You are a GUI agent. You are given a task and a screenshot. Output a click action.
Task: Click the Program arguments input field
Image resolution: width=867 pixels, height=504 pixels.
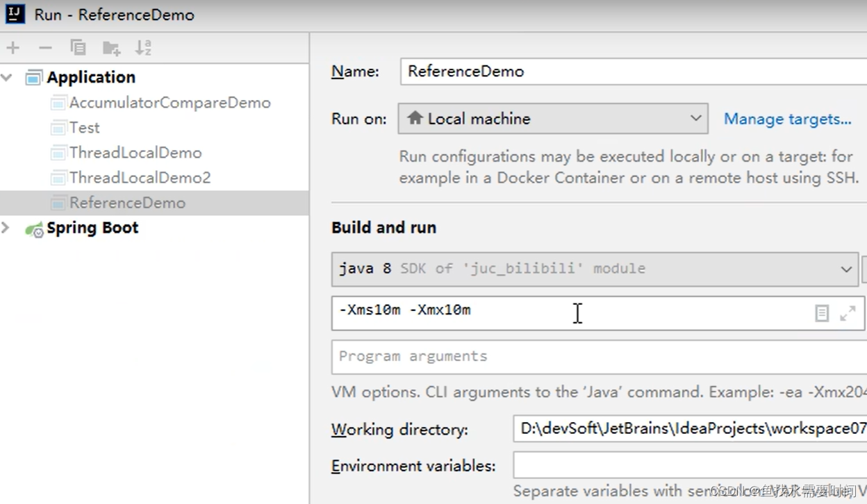(597, 357)
